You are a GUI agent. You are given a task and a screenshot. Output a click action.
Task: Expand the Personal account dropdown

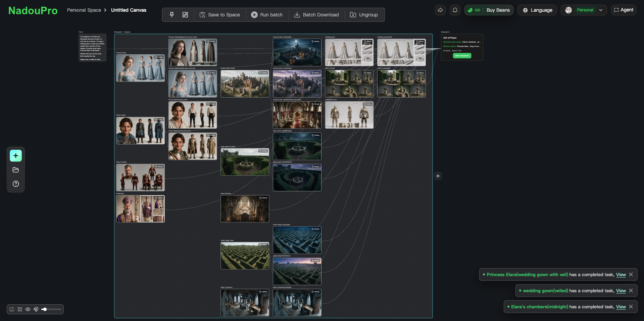584,10
